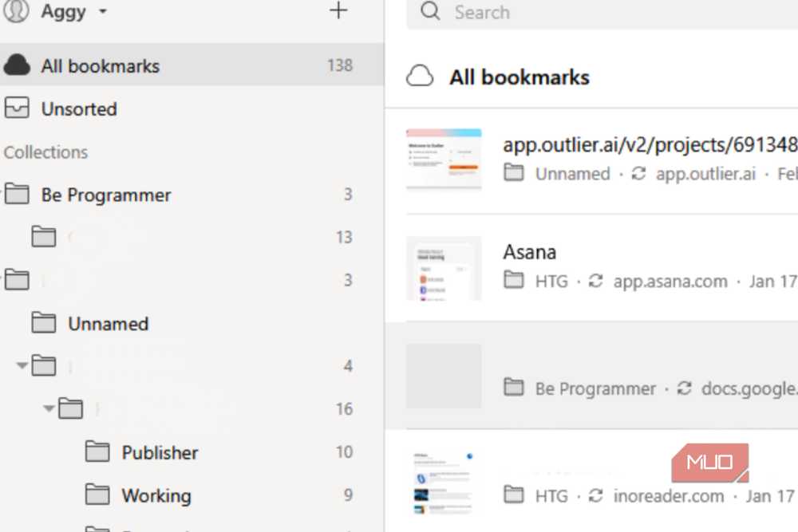Click the Be Programmer folder icon
This screenshot has width=798, height=532.
[x=17, y=194]
